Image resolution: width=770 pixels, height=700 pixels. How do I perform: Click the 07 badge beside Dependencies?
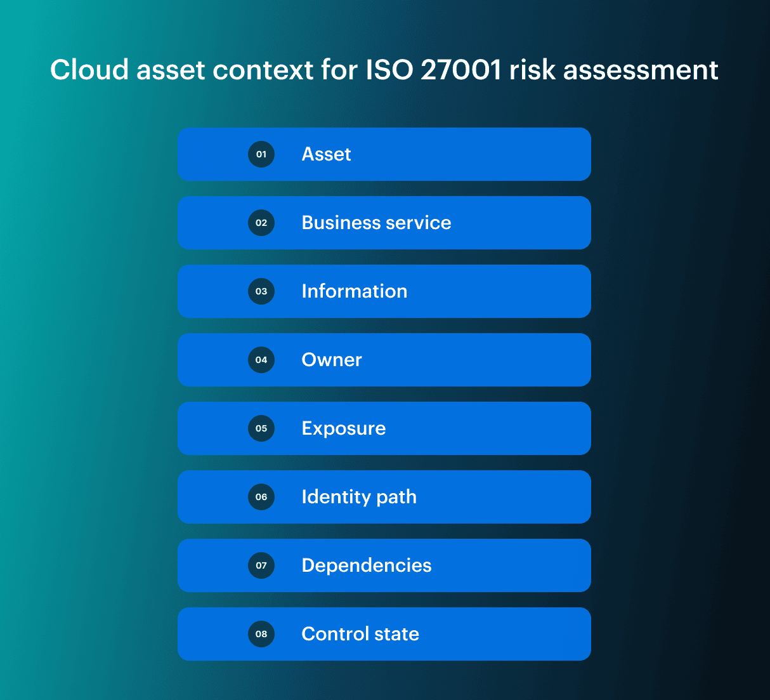coord(261,565)
